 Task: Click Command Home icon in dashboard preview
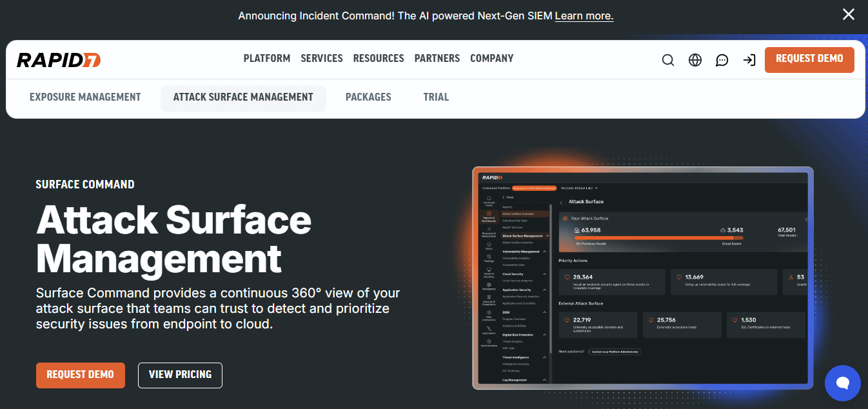[x=489, y=198]
